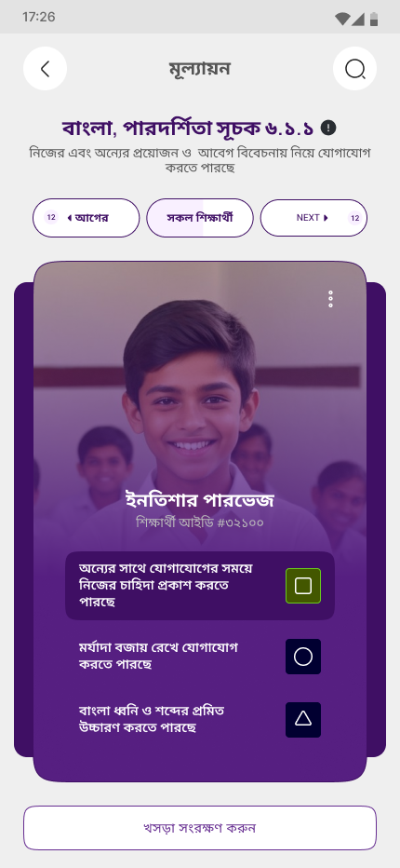Go to previous student with আগের

(86, 218)
